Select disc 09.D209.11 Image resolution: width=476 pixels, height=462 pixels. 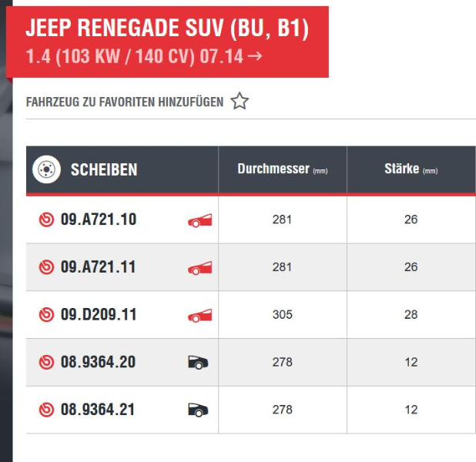[x=98, y=315]
